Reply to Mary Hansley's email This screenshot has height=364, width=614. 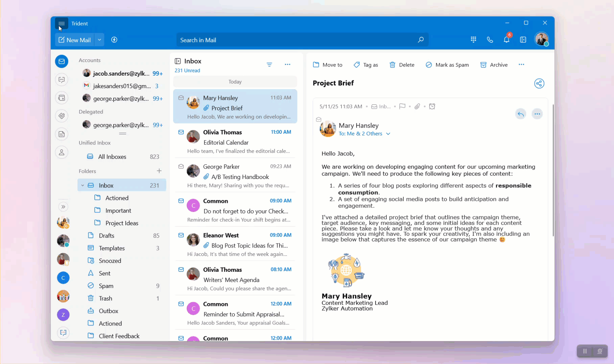coord(521,114)
